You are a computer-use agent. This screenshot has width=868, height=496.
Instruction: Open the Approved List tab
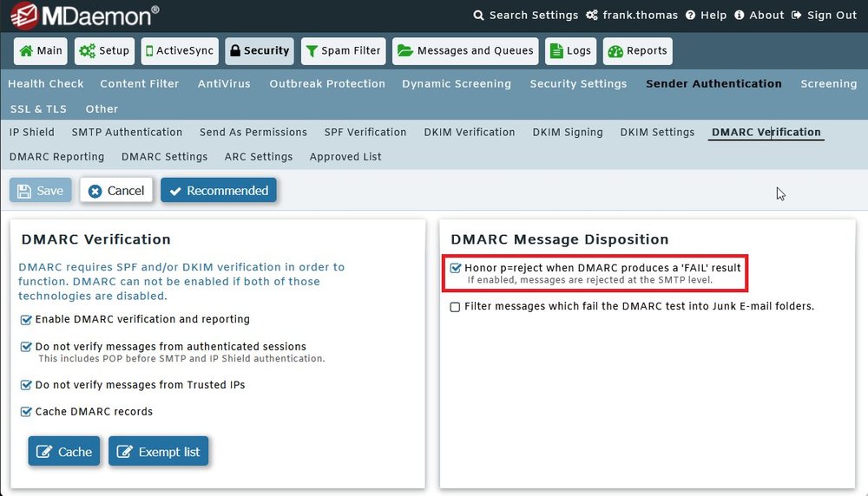pos(345,156)
